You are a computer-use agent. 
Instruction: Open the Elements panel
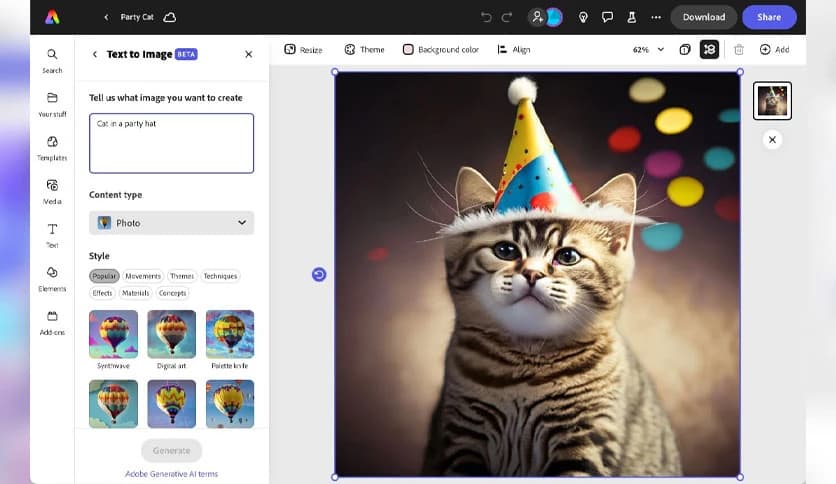52,278
